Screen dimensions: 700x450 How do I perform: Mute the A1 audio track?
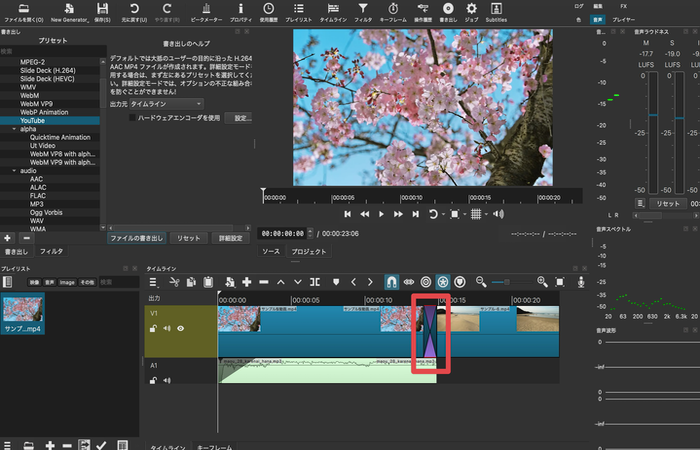(167, 380)
